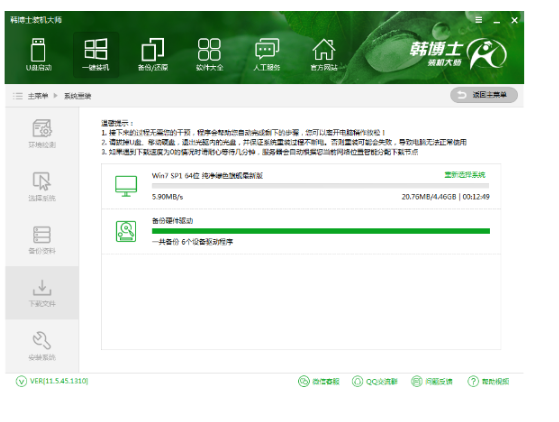Screen dimensions: 559x422
Task: Click the hamburger menu icon in title bar
Action: coord(479,20)
